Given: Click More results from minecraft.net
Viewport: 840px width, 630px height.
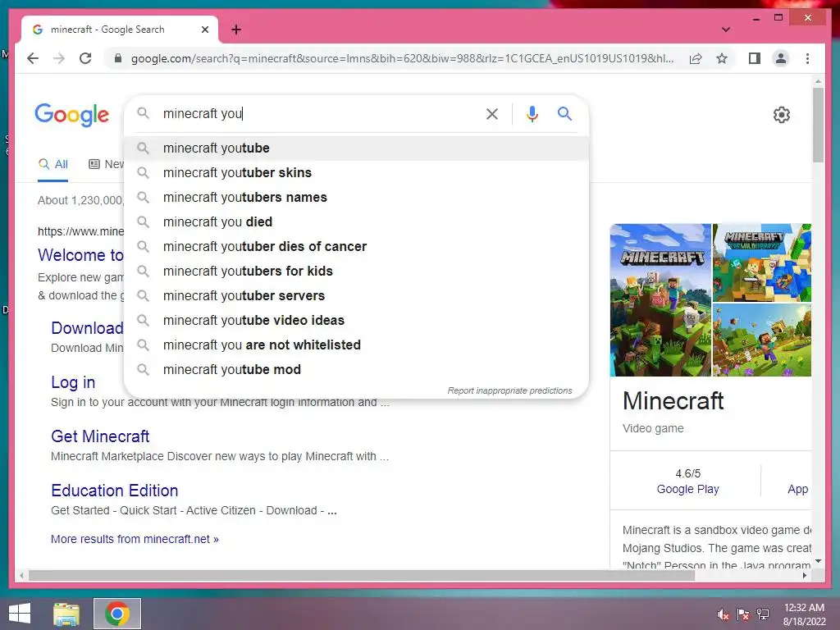Looking at the screenshot, I should click(135, 539).
